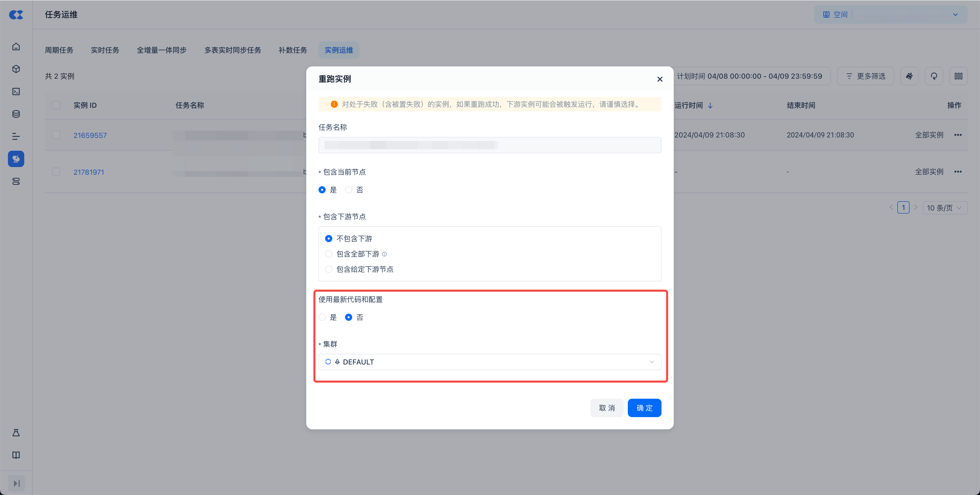Choose 包含给定下游节点 option
Screen dimensions: 980x495
tap(329, 269)
